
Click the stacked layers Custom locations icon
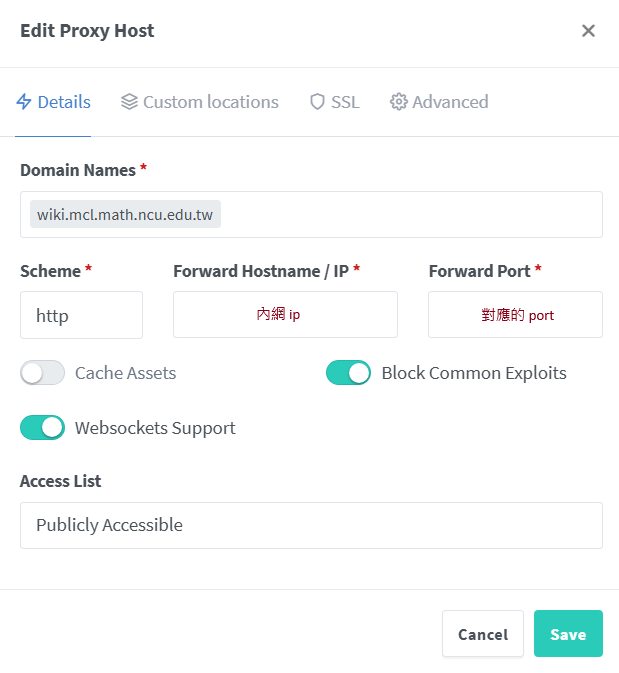129,102
